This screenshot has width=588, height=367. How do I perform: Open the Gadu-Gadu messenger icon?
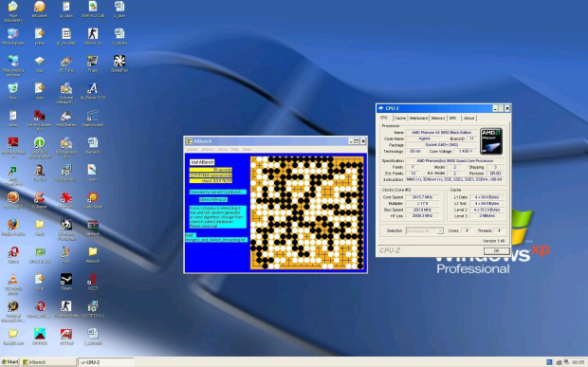(x=93, y=200)
